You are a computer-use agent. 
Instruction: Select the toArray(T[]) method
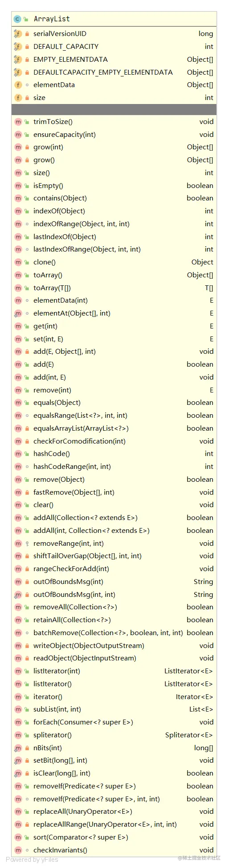click(52, 288)
